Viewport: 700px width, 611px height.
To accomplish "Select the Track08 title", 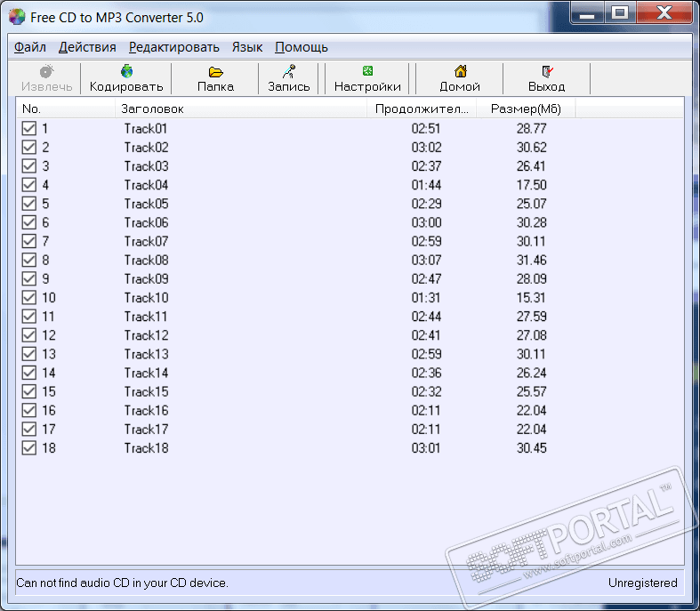I will coord(147,260).
